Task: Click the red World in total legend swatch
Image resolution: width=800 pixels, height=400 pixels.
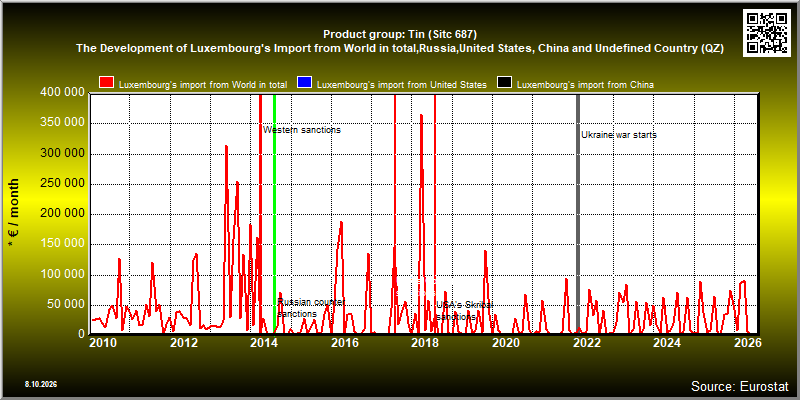Action: [107, 84]
